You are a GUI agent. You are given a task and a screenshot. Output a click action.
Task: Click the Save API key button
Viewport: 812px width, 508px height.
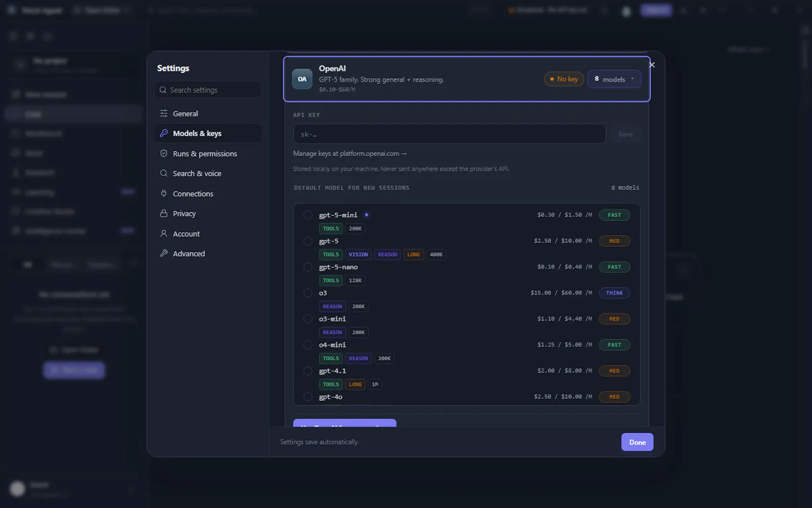[x=625, y=134]
